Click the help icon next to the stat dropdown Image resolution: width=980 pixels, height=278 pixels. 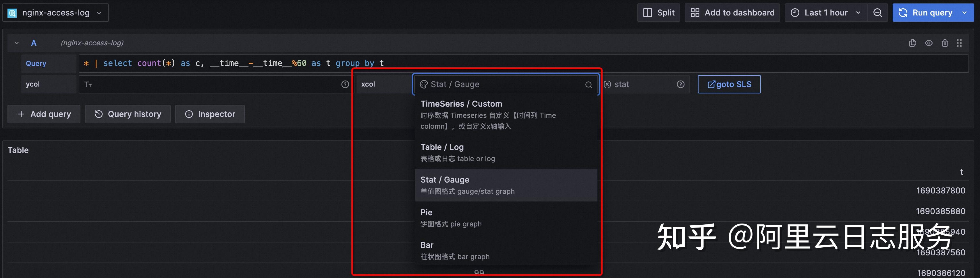(681, 84)
